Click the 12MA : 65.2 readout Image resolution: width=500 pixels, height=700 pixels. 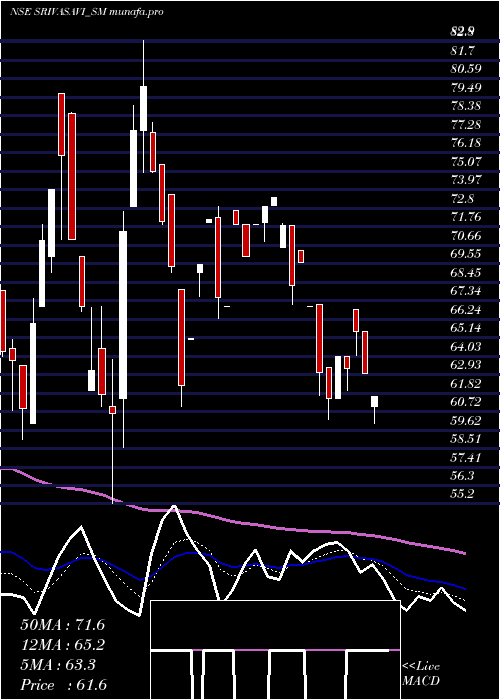point(63,645)
